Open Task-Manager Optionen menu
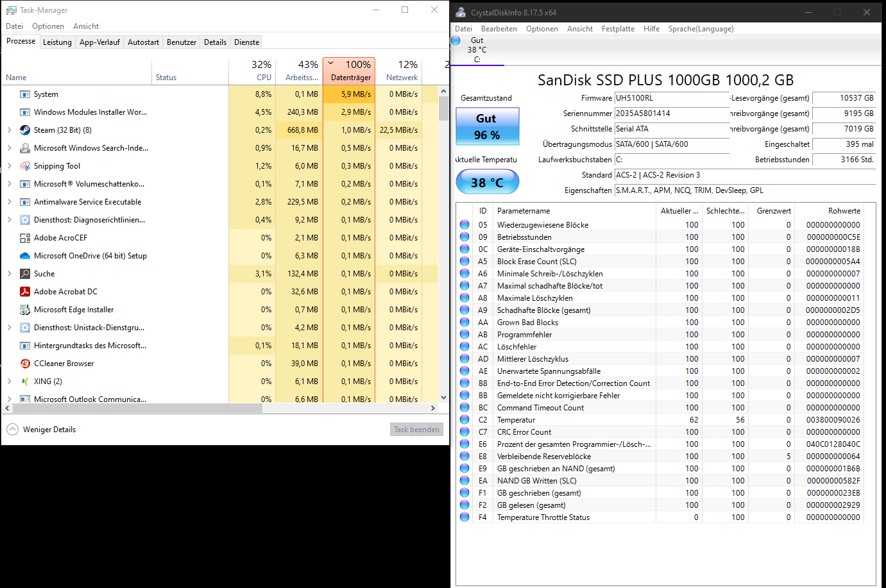This screenshot has height=588, width=886. click(48, 26)
